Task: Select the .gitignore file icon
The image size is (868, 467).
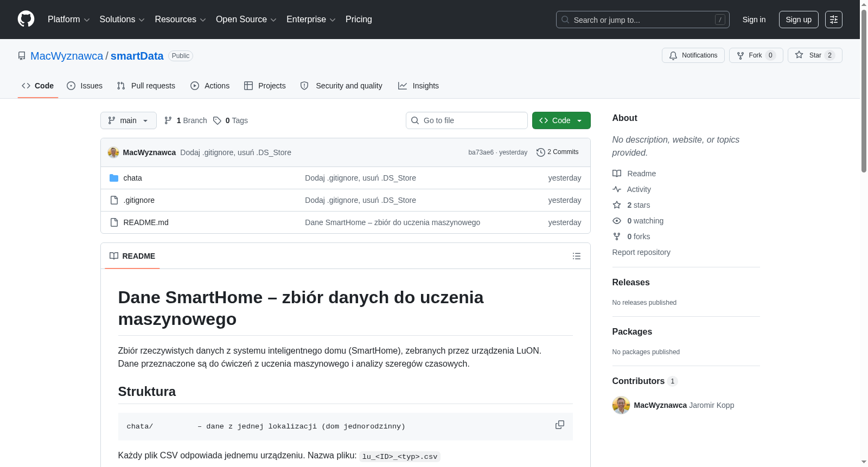Action: [x=114, y=200]
